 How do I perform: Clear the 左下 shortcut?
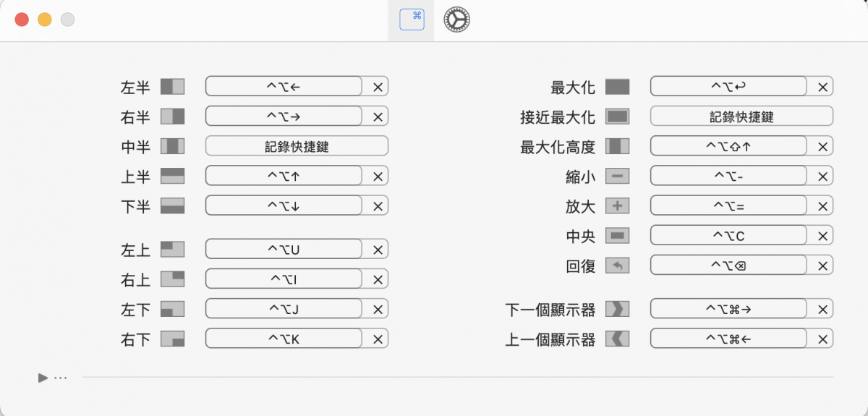pyautogui.click(x=378, y=310)
